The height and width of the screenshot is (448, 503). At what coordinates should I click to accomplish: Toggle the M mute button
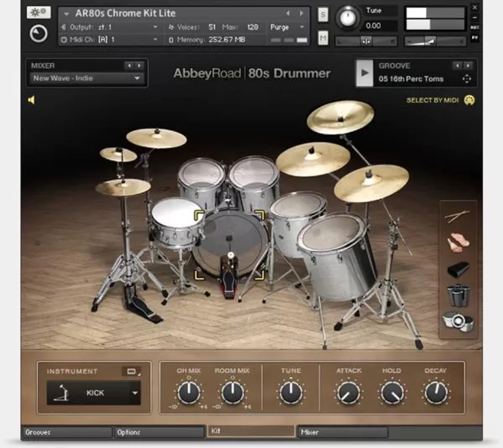tap(323, 38)
